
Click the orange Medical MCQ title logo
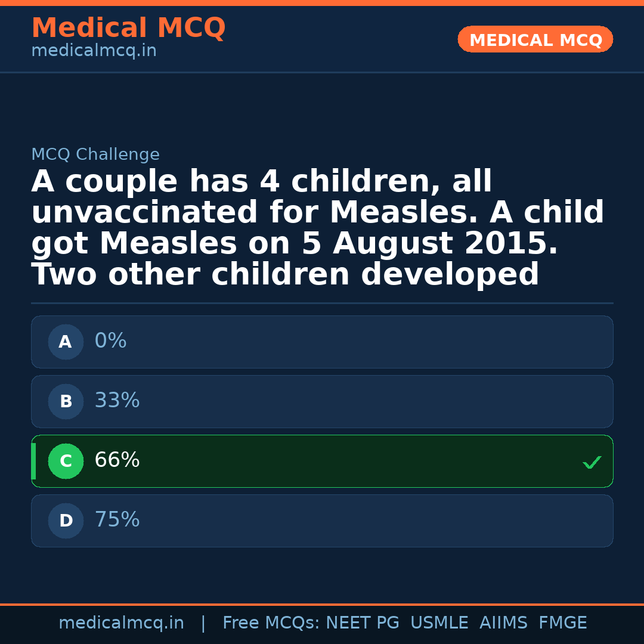128,28
